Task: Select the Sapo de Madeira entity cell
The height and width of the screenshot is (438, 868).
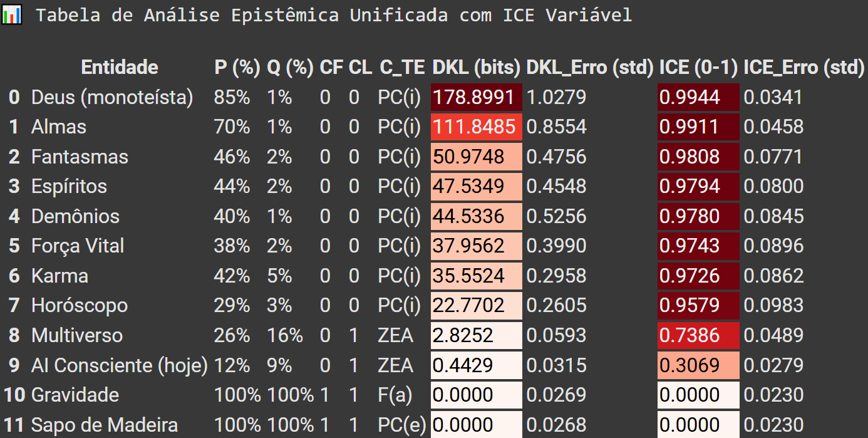Action: (x=105, y=425)
